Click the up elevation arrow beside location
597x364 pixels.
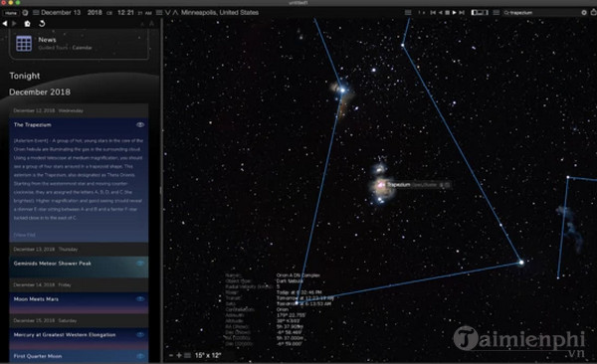pyautogui.click(x=175, y=13)
